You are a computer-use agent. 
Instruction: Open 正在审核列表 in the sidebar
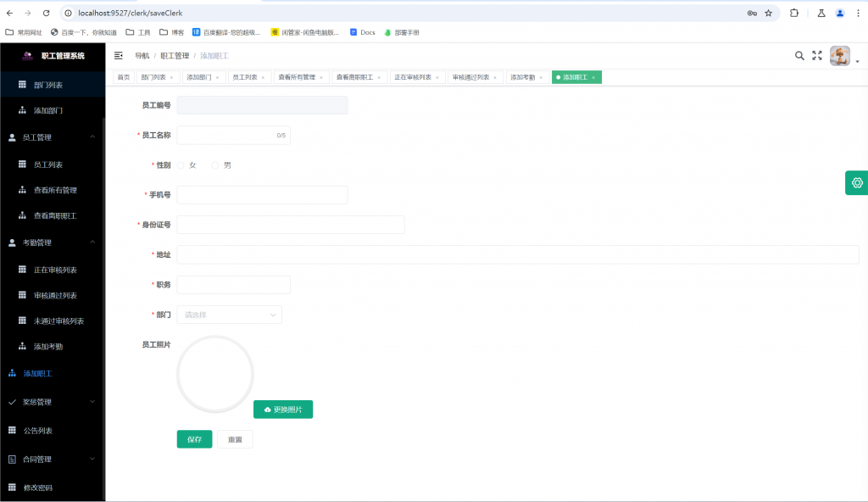(x=55, y=270)
